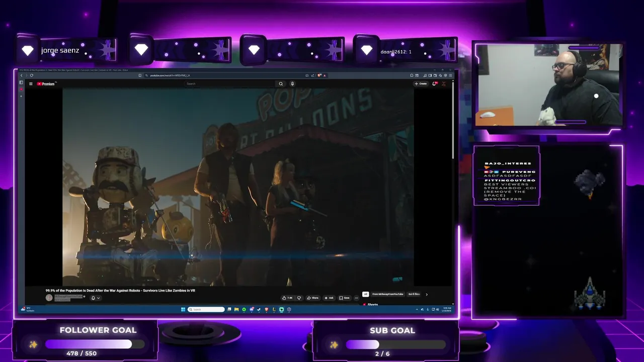Viewport: 644px width, 362px height.
Task: Click the jorge saenz overlay label
Action: point(60,51)
